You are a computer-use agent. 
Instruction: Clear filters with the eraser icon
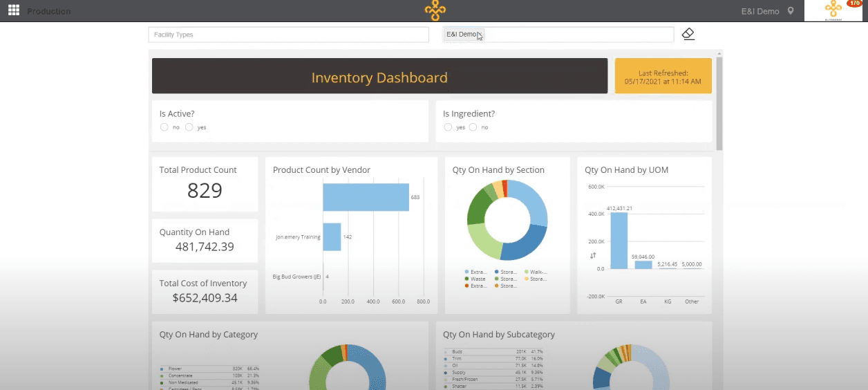tap(688, 34)
